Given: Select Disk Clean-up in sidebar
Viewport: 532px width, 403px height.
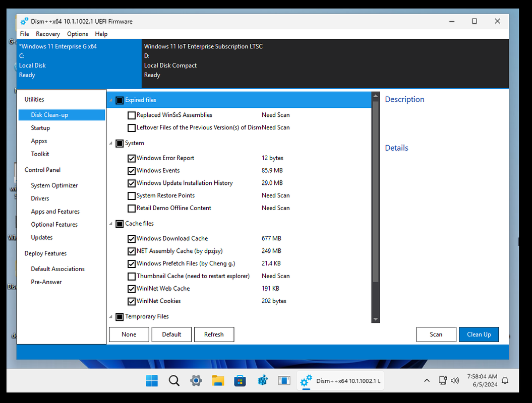Looking at the screenshot, I should click(62, 115).
